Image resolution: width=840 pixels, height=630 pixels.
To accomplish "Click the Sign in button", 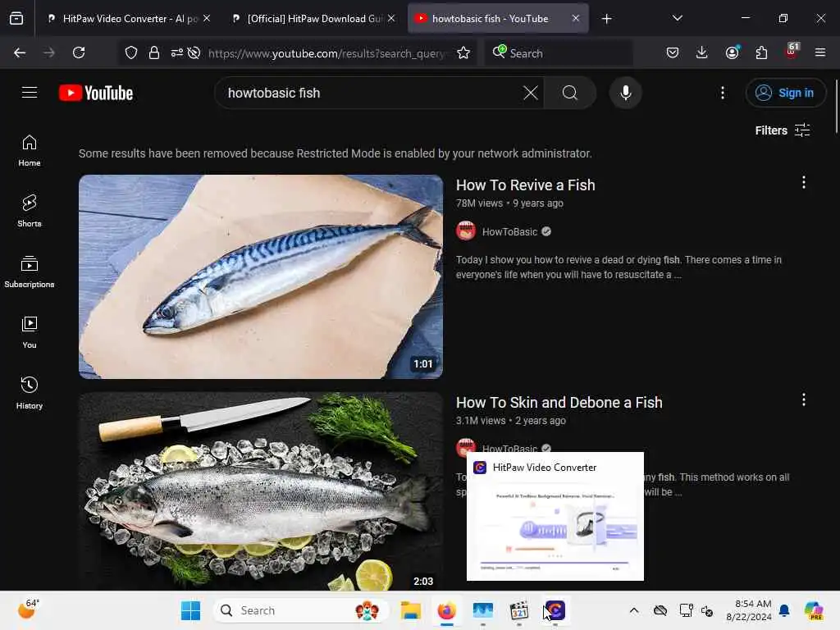I will 785,93.
